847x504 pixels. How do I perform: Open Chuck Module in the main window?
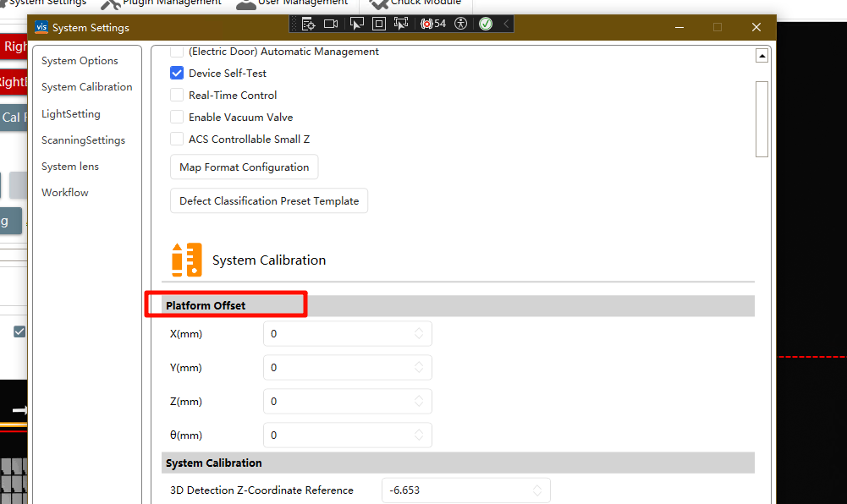415,3
